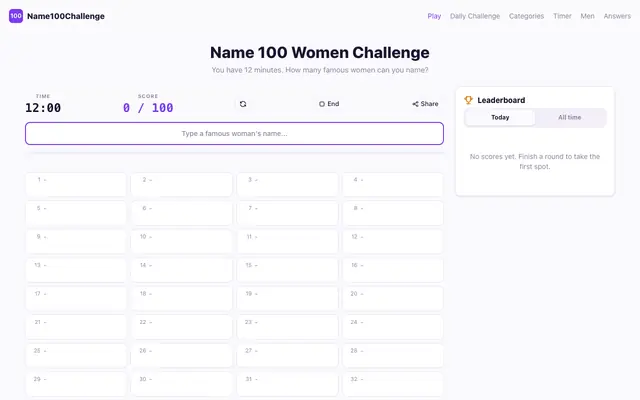This screenshot has height=400, width=640.
Task: End the current round
Action: (329, 104)
